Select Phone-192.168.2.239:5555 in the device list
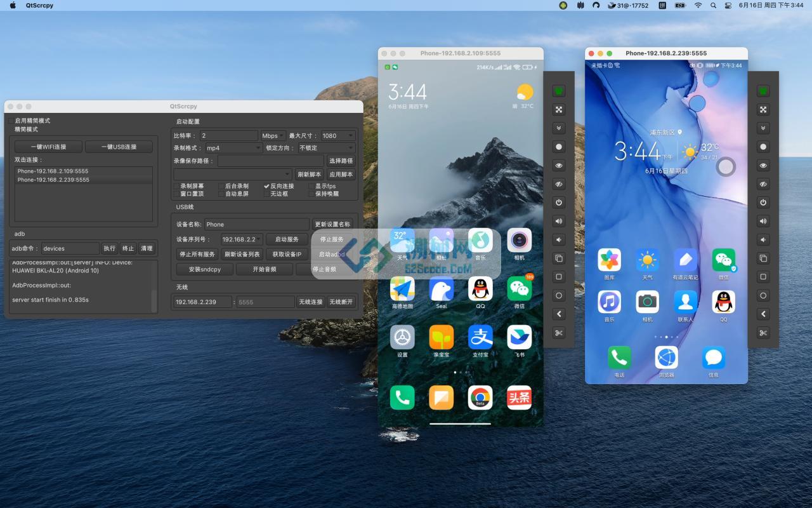 point(84,180)
